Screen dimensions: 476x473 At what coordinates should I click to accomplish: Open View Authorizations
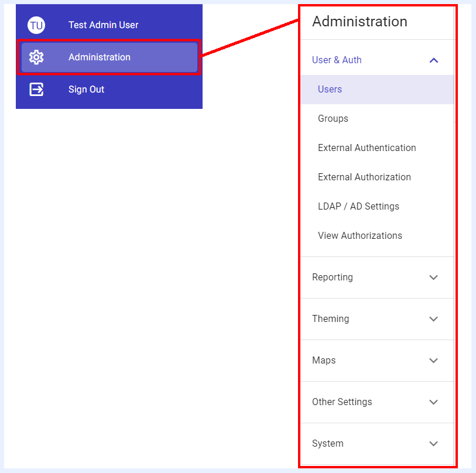(377, 235)
